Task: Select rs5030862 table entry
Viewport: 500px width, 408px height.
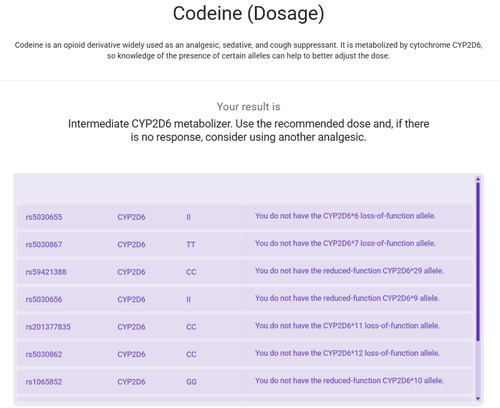Action: pos(245,354)
